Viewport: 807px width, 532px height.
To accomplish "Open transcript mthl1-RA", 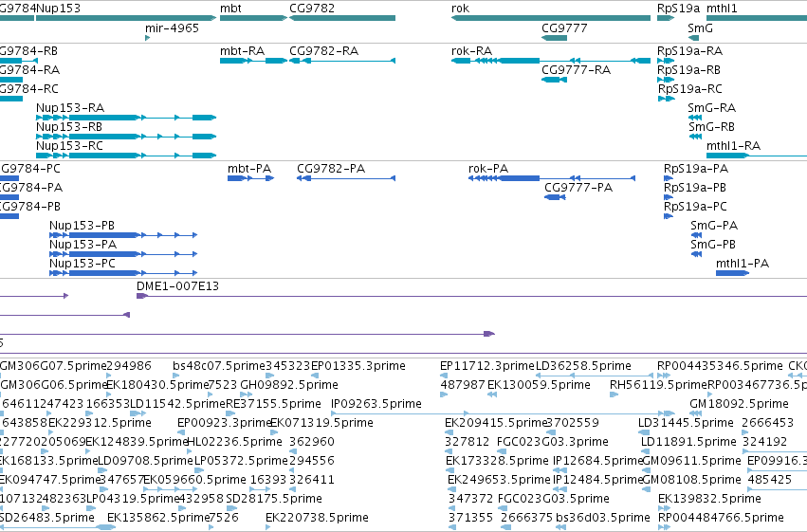I will click(x=733, y=146).
